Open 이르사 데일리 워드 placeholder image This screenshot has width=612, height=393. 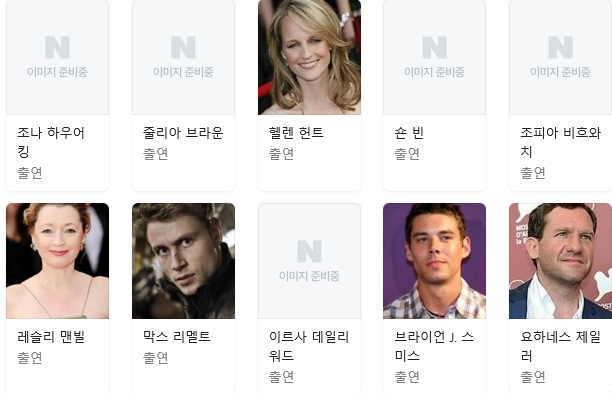[310, 261]
